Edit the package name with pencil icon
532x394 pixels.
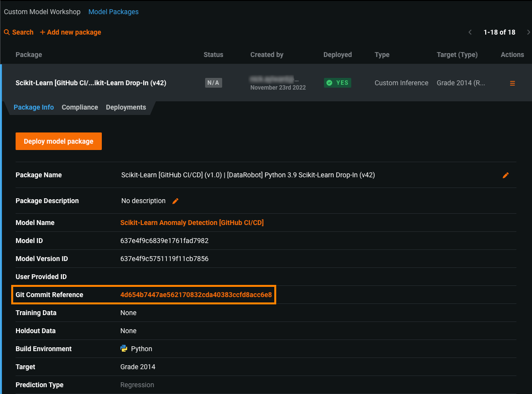(505, 175)
